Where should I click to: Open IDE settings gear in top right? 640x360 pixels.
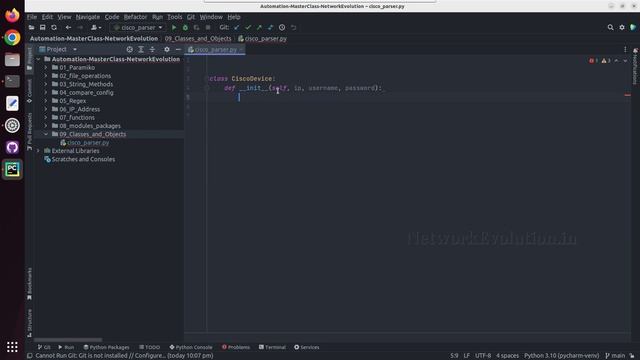pyautogui.click(x=622, y=27)
